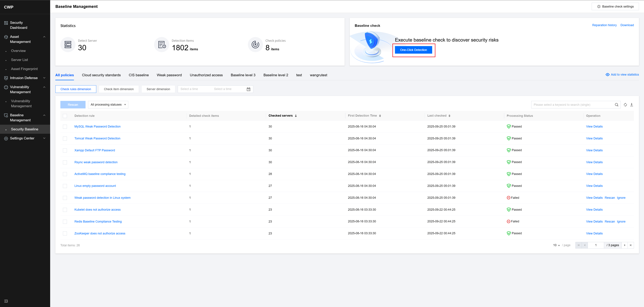This screenshot has height=307, width=644.
Task: Click the Detection Items stat icon
Action: pos(162,45)
